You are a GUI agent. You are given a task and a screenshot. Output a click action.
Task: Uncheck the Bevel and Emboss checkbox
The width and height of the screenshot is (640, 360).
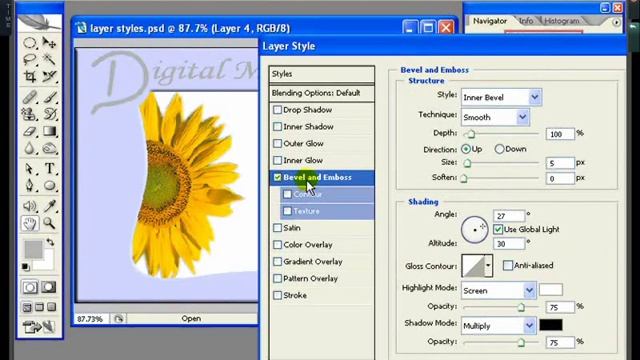pyautogui.click(x=278, y=177)
